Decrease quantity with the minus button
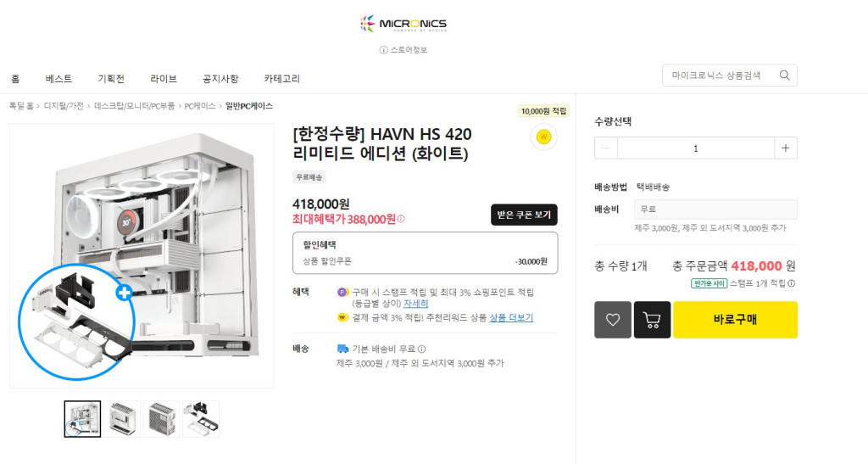 (x=605, y=148)
